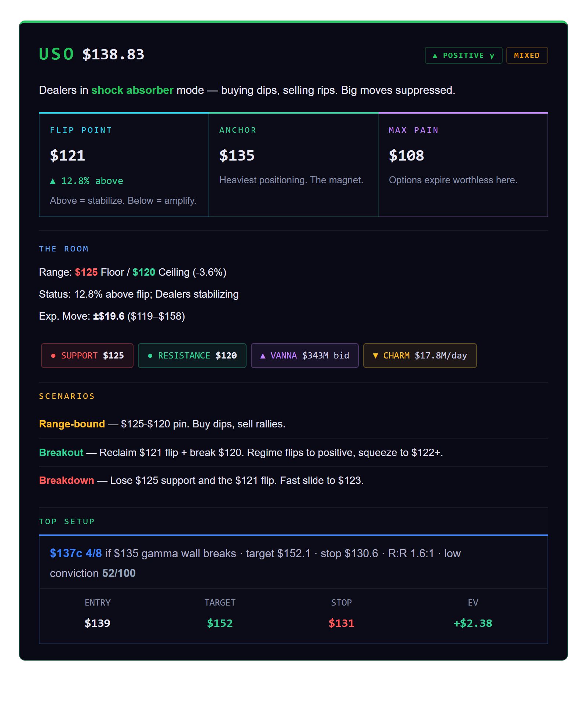Click the STOP $131 value
This screenshot has height=728, width=587.
[341, 623]
